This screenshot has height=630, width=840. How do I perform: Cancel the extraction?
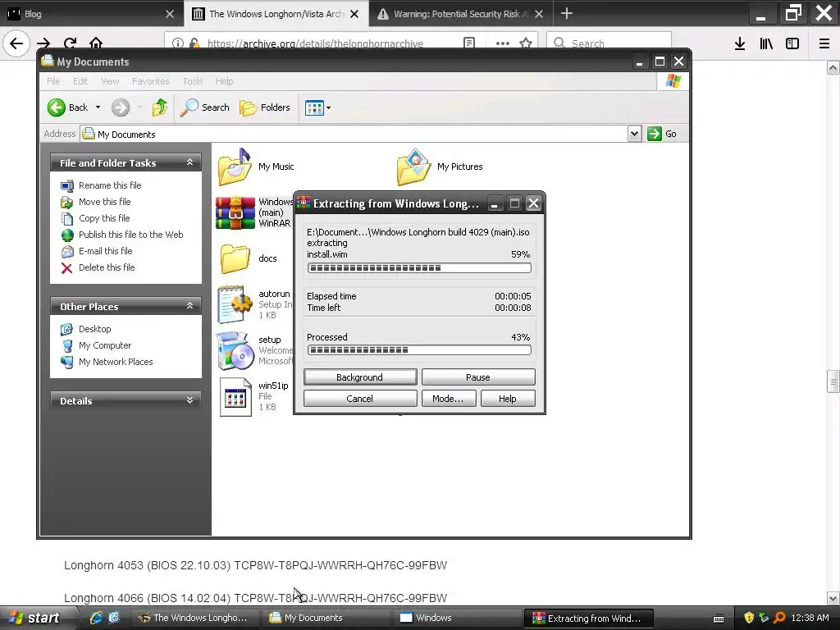[x=360, y=399]
